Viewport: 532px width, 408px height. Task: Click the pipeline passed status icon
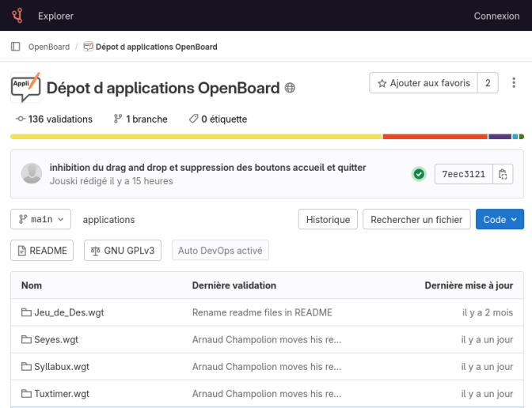click(x=419, y=174)
